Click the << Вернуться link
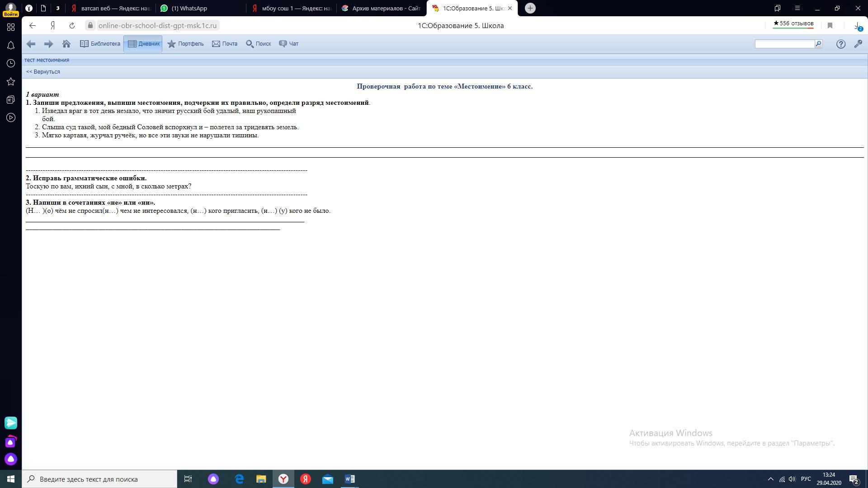The width and height of the screenshot is (868, 488). click(x=43, y=72)
